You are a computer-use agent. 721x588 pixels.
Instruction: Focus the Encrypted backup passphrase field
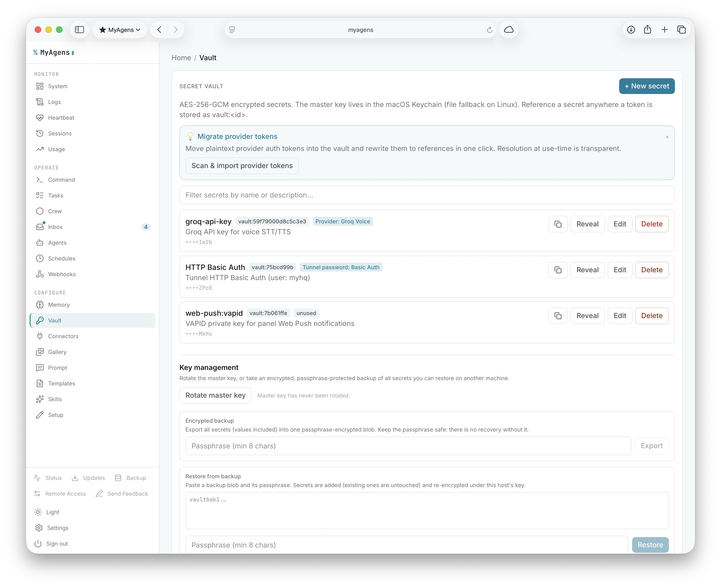point(408,446)
